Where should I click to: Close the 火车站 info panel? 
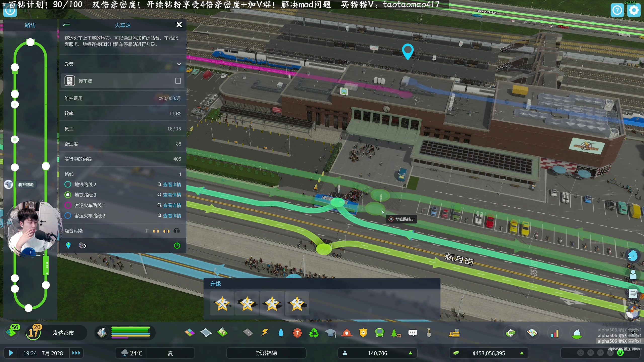[x=179, y=25]
